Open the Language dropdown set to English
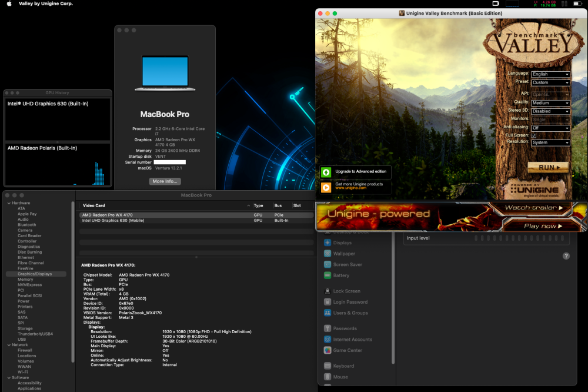This screenshot has width=588, height=392. tap(550, 74)
